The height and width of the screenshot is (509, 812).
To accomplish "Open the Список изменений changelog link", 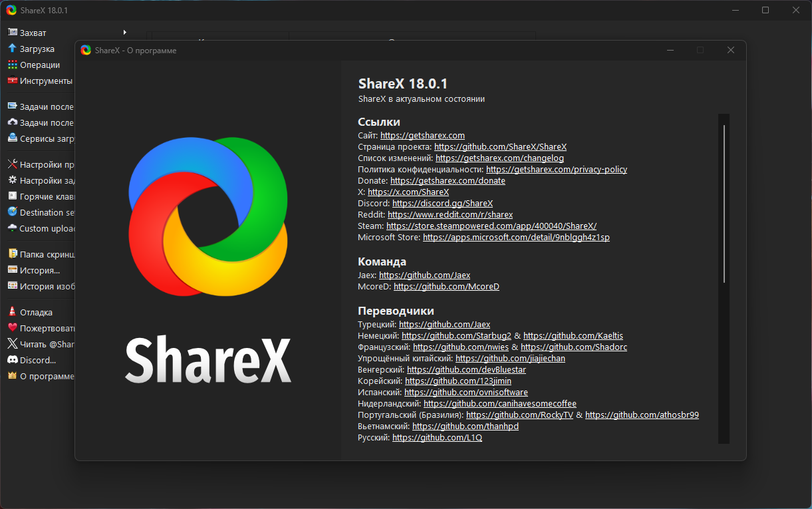I will pos(499,158).
